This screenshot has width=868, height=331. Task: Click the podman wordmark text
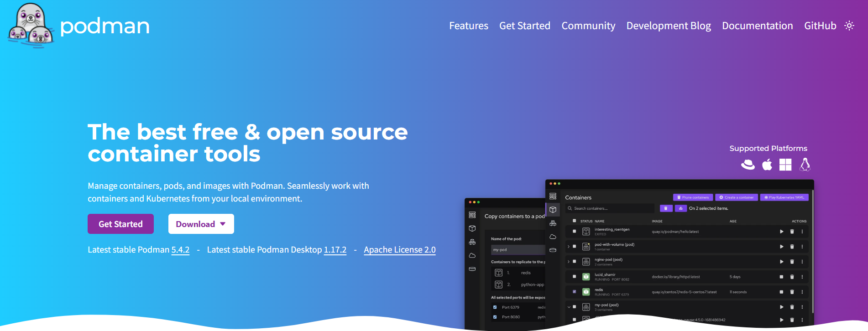pyautogui.click(x=105, y=26)
